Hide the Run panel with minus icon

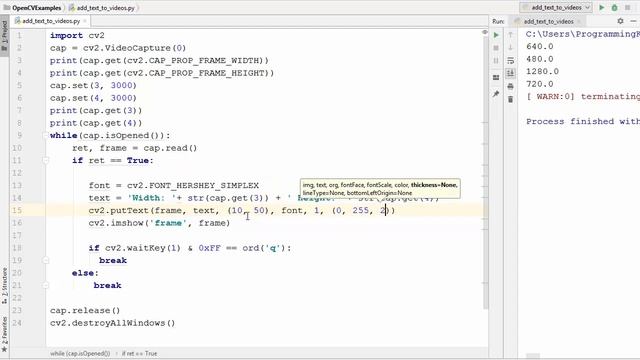(x=633, y=21)
